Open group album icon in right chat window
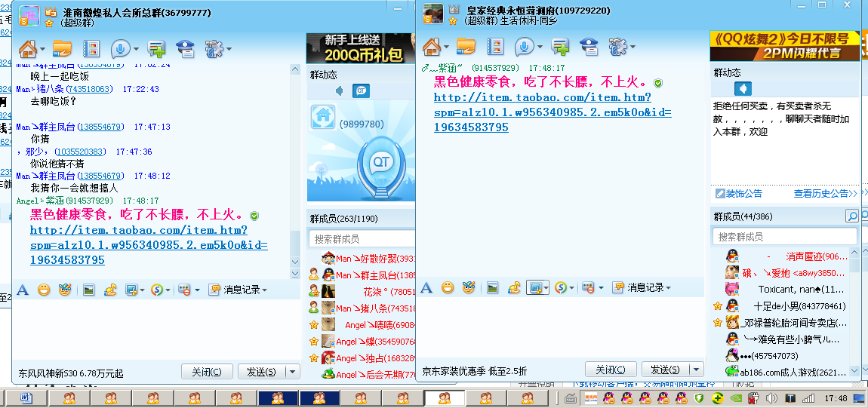Screen dimensions: 868x408 [x=494, y=47]
